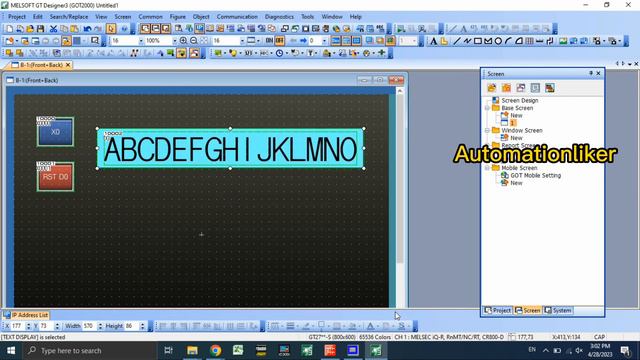Image resolution: width=640 pixels, height=360 pixels.
Task: Select the Arc figure tool
Action: [508, 41]
